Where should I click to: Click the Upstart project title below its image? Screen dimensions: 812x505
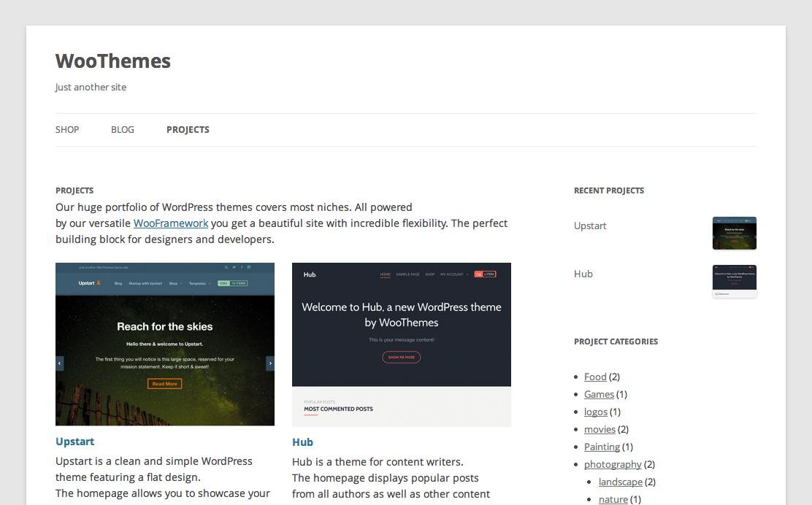click(x=75, y=442)
